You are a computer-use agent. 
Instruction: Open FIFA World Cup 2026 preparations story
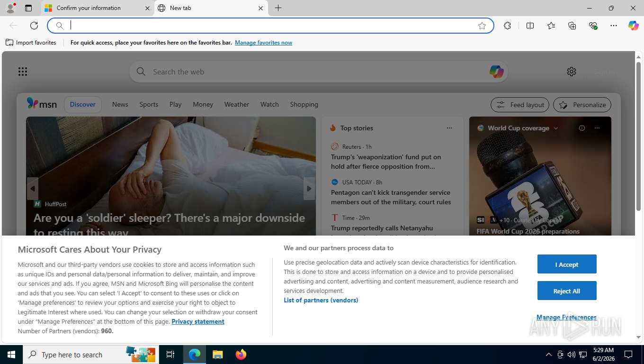(528, 231)
